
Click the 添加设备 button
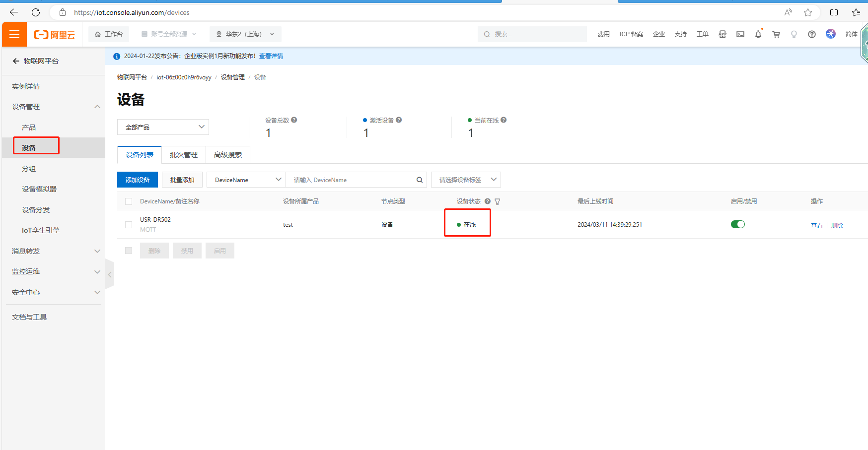tap(137, 180)
